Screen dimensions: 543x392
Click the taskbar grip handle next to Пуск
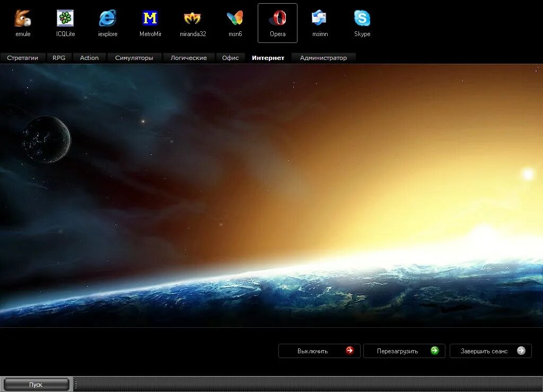[75, 385]
